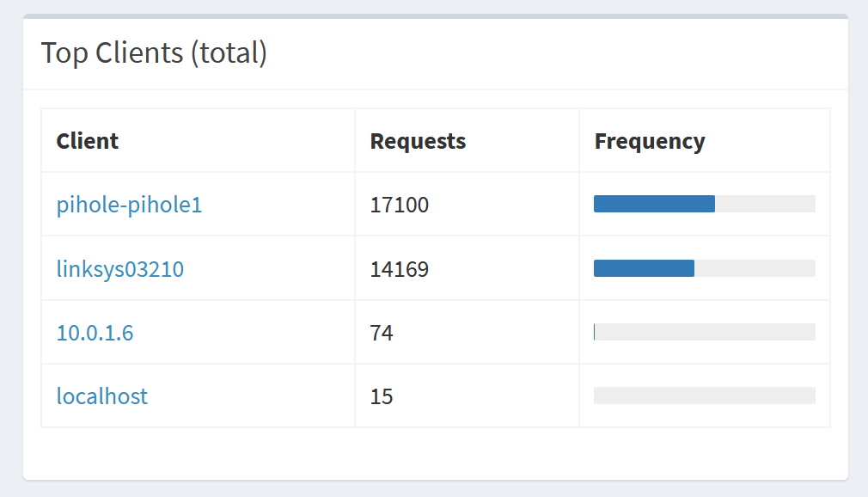
Task: Click the Client column header
Action: pos(87,141)
